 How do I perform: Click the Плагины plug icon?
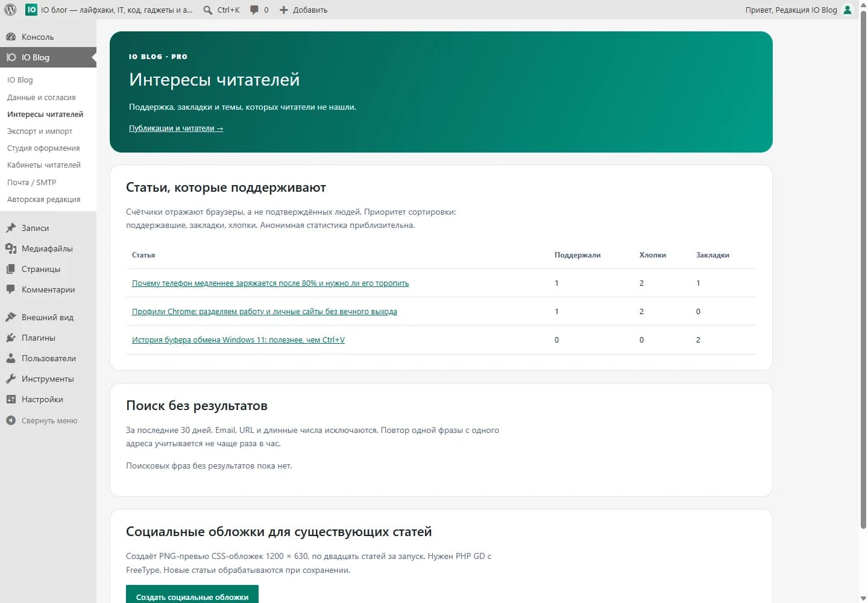11,338
